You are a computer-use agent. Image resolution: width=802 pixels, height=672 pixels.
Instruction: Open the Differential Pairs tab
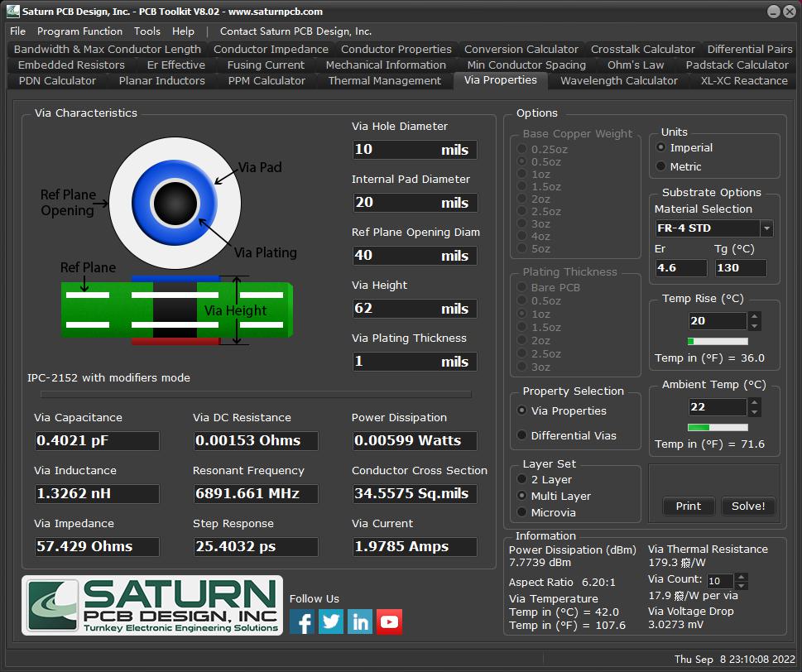[x=749, y=49]
